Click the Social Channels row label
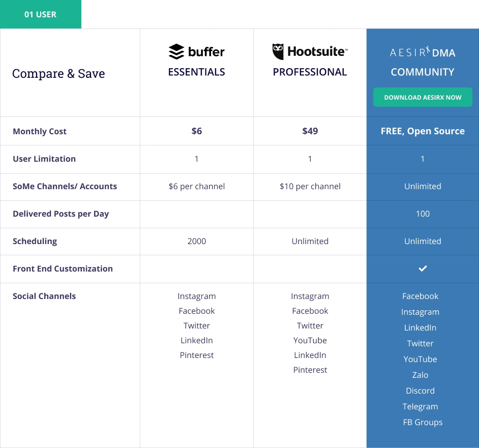The height and width of the screenshot is (448, 479). click(x=44, y=296)
